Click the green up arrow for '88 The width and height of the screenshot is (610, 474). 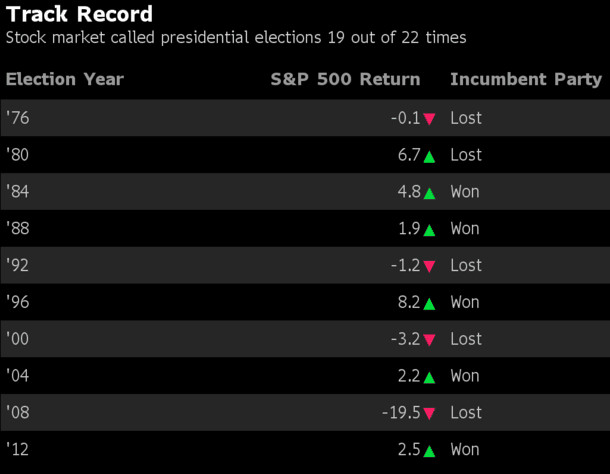click(429, 230)
